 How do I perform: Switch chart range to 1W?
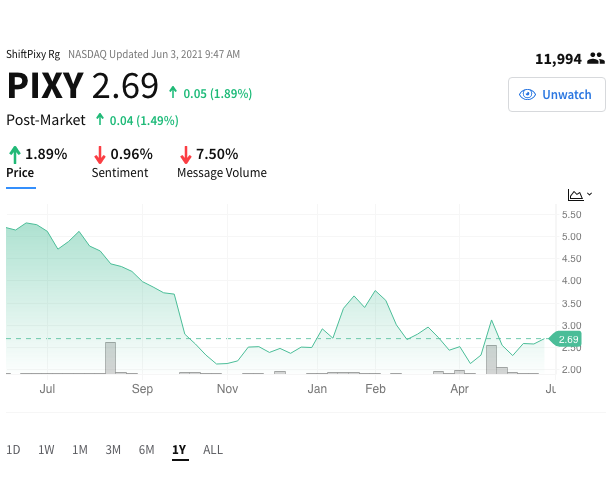coord(46,450)
